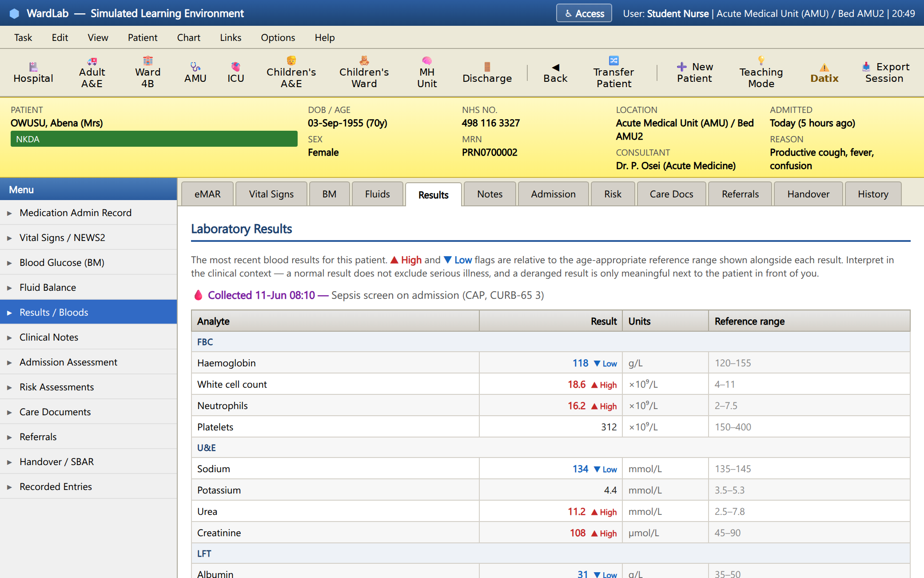Switch to the eMAR tab
This screenshot has height=578, width=924.
[207, 194]
